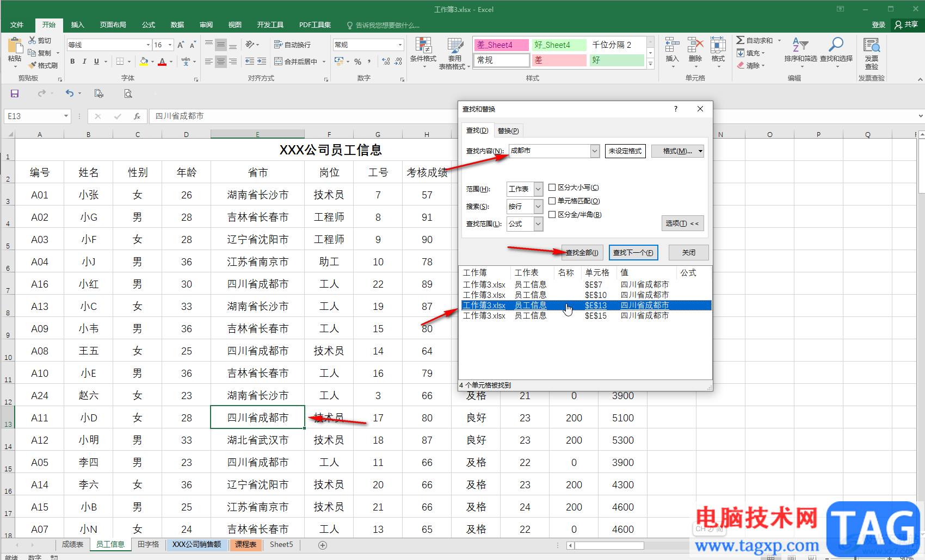Apply percent style format
Image resolution: width=925 pixels, height=560 pixels.
click(357, 61)
